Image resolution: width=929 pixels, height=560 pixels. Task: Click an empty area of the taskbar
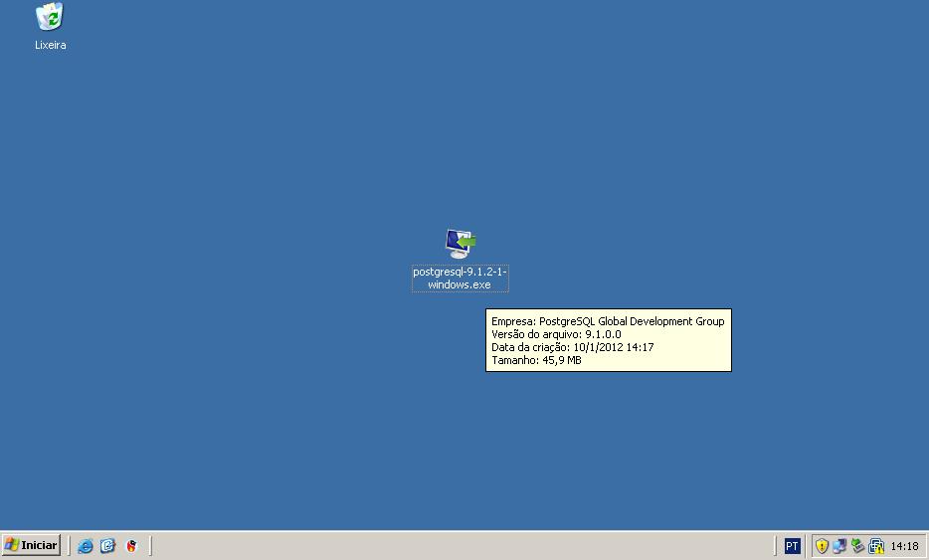[x=448, y=546]
